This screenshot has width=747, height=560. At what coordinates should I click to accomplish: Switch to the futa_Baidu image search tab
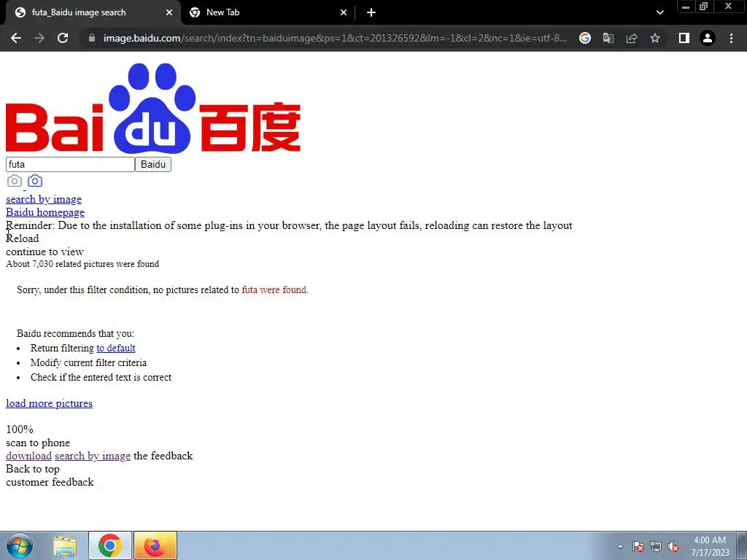pyautogui.click(x=93, y=12)
